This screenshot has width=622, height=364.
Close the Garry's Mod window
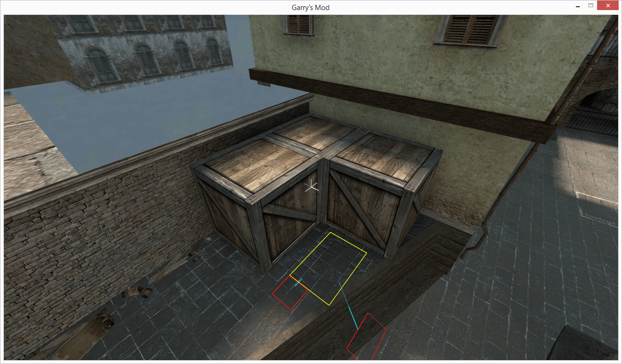pos(608,6)
